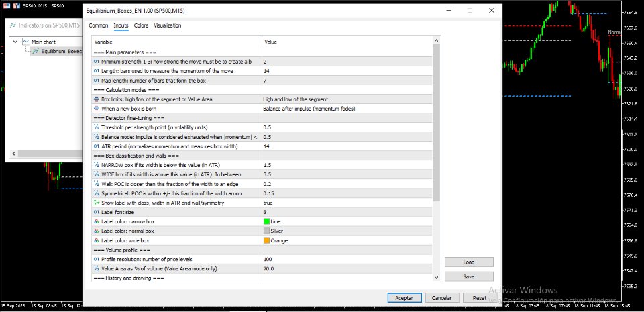The height and width of the screenshot is (312, 644).
Task: Click the fraction icon beside Balance mode
Action: click(97, 137)
